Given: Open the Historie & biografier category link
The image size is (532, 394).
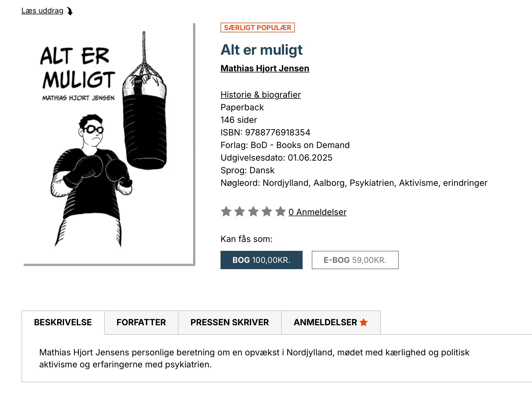Looking at the screenshot, I should (x=261, y=95).
